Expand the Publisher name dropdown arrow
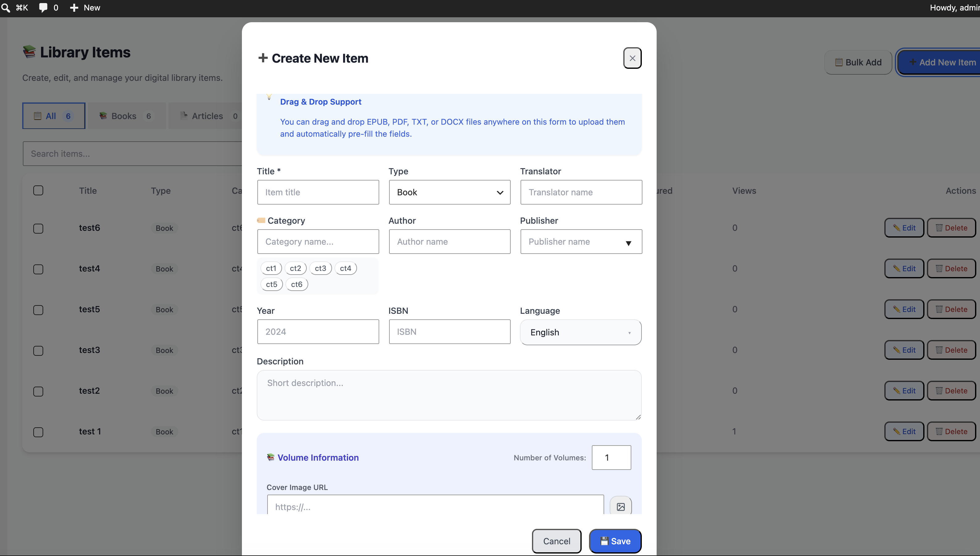The width and height of the screenshot is (980, 556). pos(629,243)
